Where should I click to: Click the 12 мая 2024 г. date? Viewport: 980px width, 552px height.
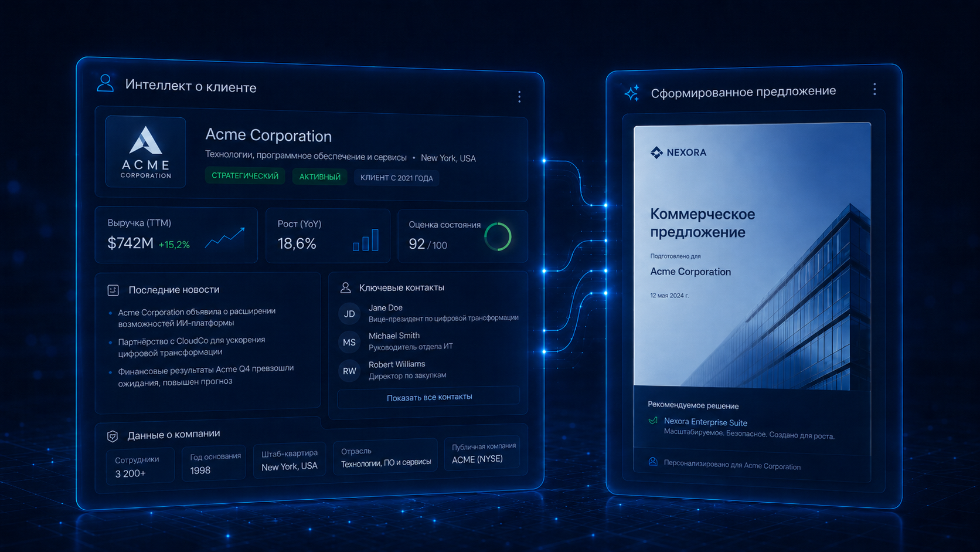click(669, 296)
